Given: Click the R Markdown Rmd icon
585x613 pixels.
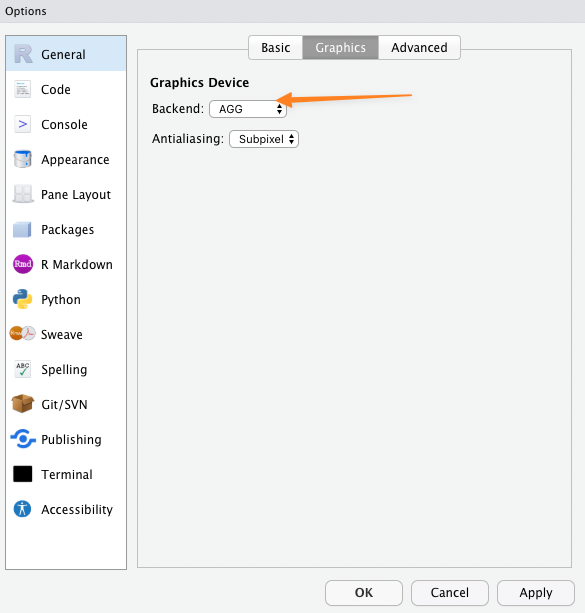Looking at the screenshot, I should 23,264.
